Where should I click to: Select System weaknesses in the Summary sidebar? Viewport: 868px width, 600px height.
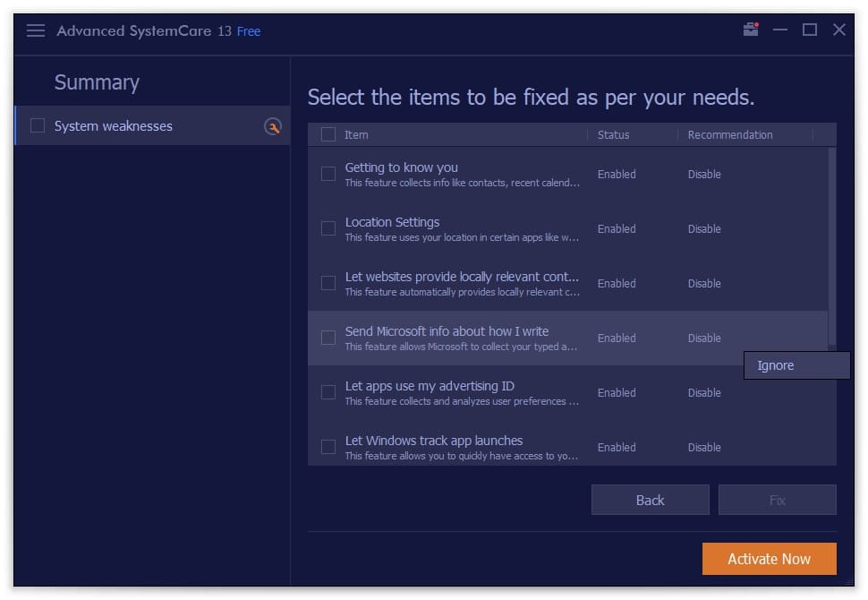[x=152, y=125]
